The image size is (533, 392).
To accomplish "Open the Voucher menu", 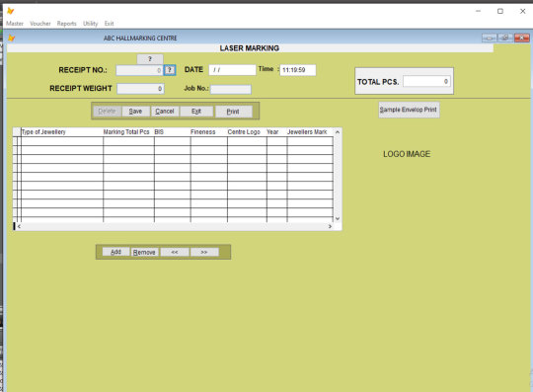I will [x=40, y=24].
